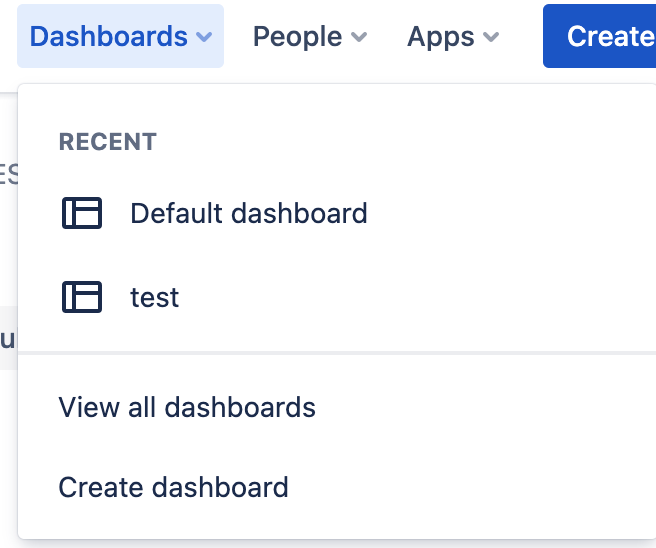Viewport: 656px width, 548px height.
Task: Click the dashboard icon next to test
Action: [82, 297]
